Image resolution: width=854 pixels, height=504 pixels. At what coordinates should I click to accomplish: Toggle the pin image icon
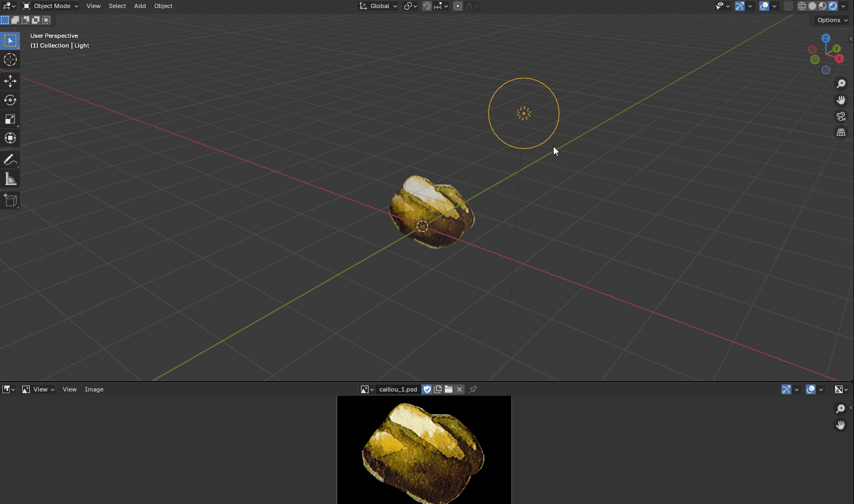[x=473, y=389]
